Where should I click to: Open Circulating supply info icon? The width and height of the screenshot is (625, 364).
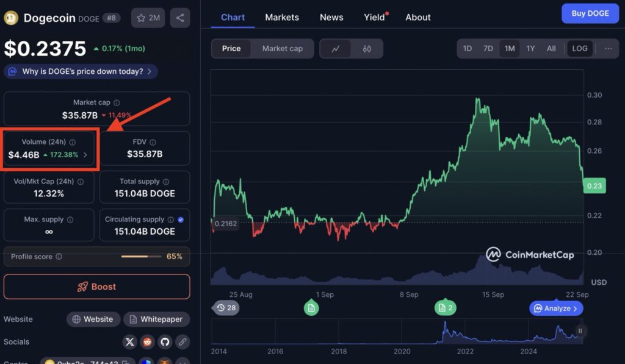[171, 220]
